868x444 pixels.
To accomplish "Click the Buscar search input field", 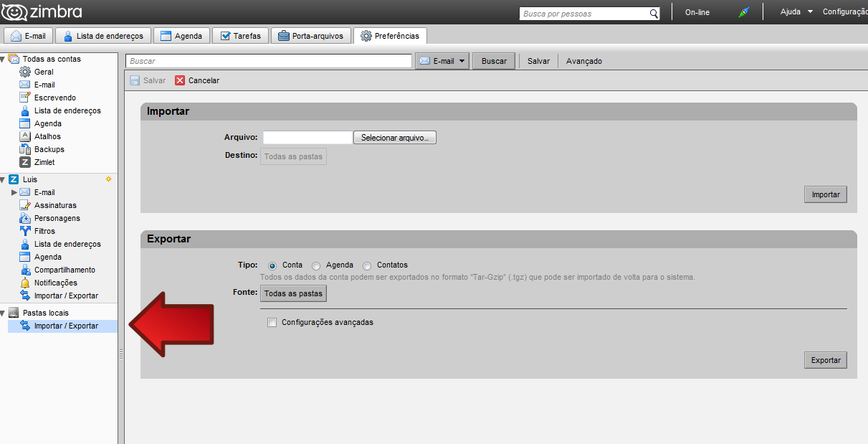I will pyautogui.click(x=269, y=61).
